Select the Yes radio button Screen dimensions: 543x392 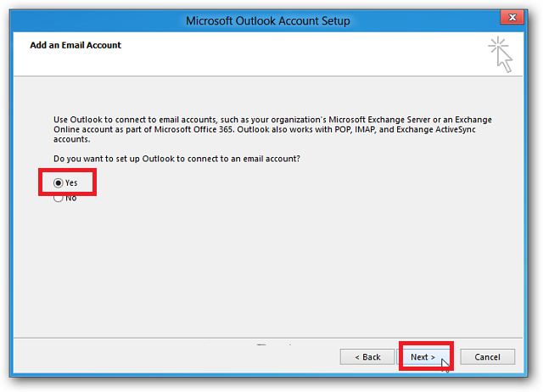pos(59,182)
